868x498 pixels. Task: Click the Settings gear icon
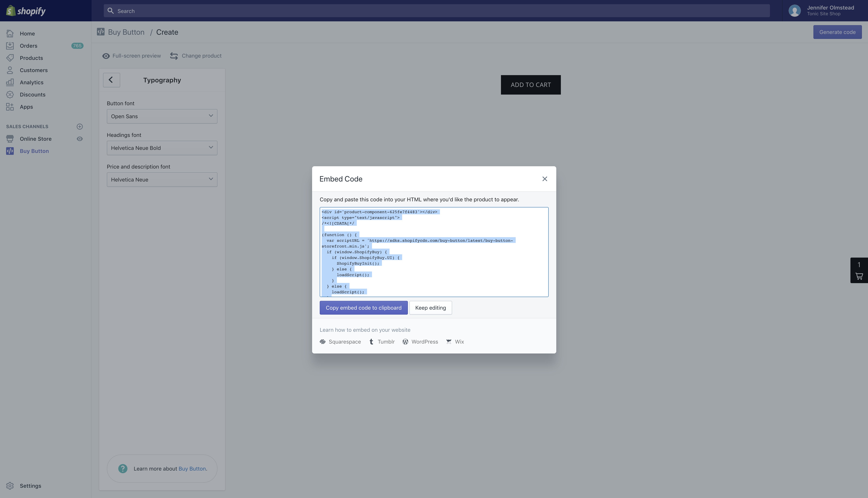tap(10, 486)
